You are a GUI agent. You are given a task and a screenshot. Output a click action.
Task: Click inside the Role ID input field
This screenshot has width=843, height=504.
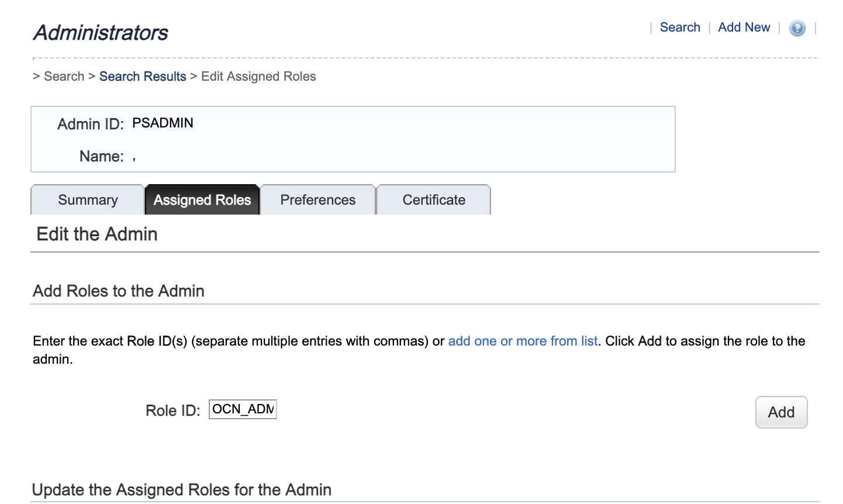point(242,409)
